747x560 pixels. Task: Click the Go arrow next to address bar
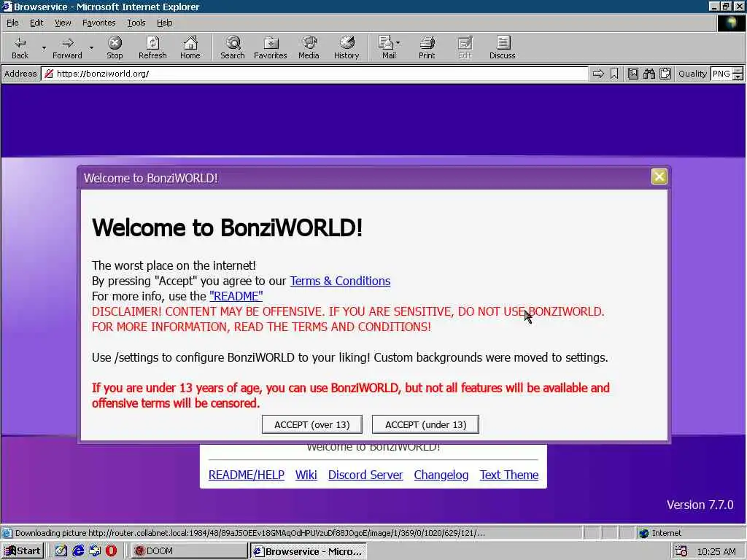pos(598,74)
